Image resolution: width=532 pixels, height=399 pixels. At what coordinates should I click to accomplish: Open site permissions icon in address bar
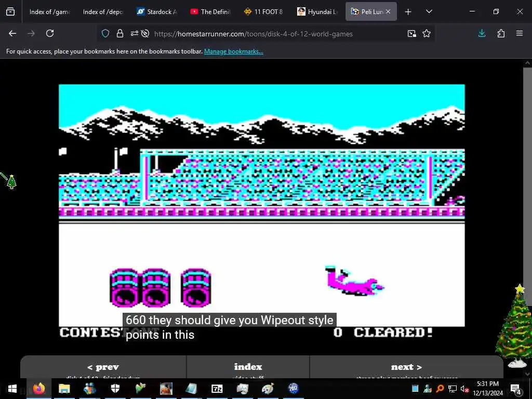(135, 33)
